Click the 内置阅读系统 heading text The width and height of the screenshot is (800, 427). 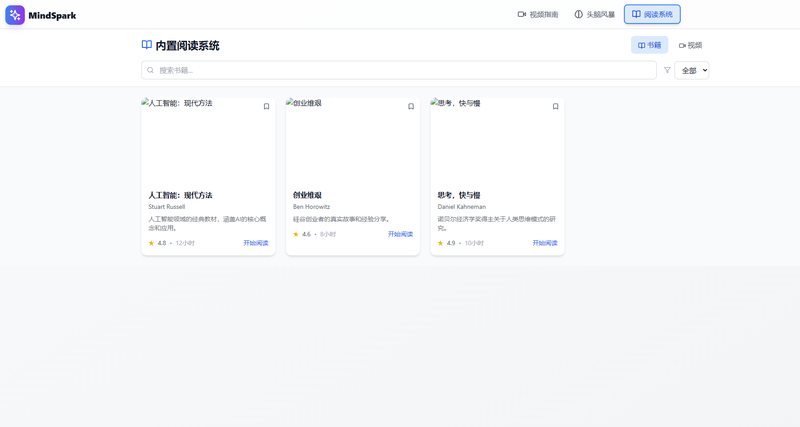pyautogui.click(x=187, y=45)
